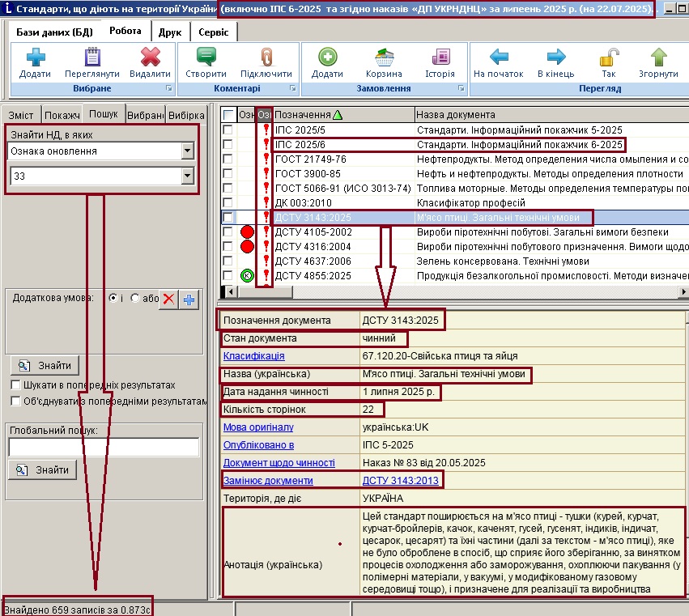
Task: Open Переглянути notepad icon in Вибране group
Action: pos(92,57)
